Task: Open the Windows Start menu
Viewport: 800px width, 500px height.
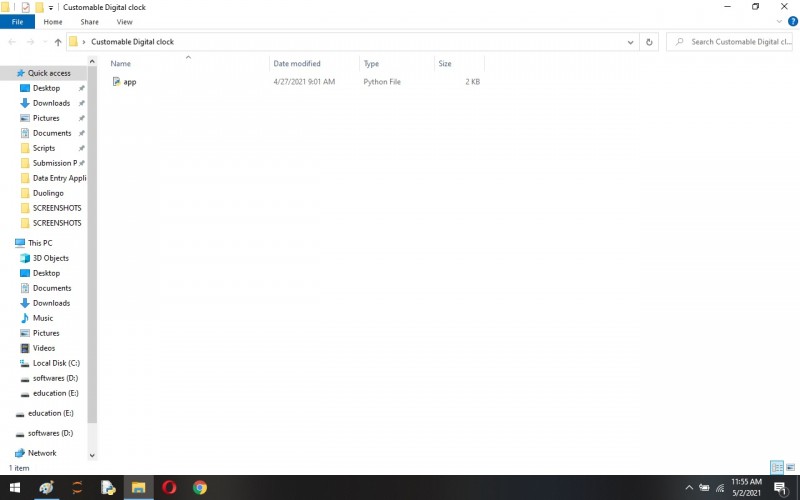Action: [15, 488]
